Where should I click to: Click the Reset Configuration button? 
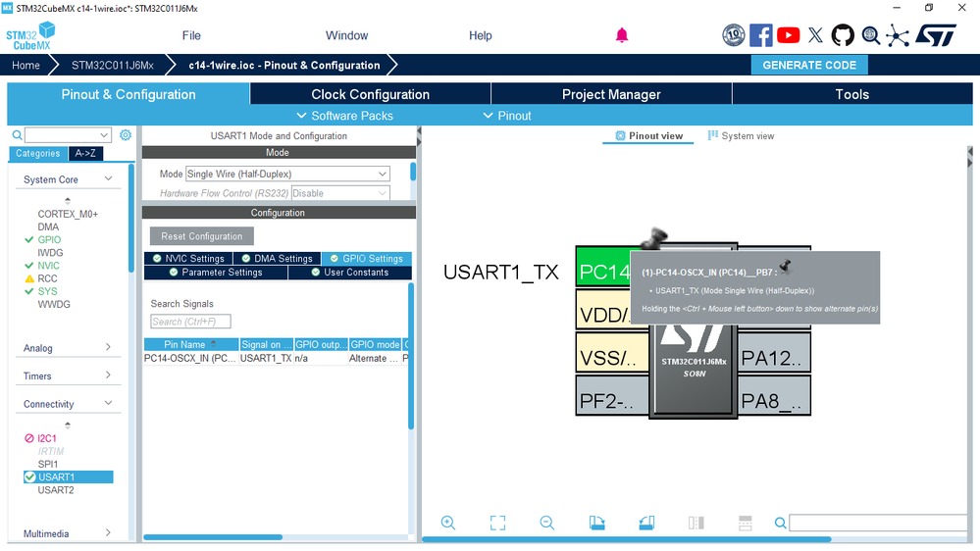click(x=201, y=236)
